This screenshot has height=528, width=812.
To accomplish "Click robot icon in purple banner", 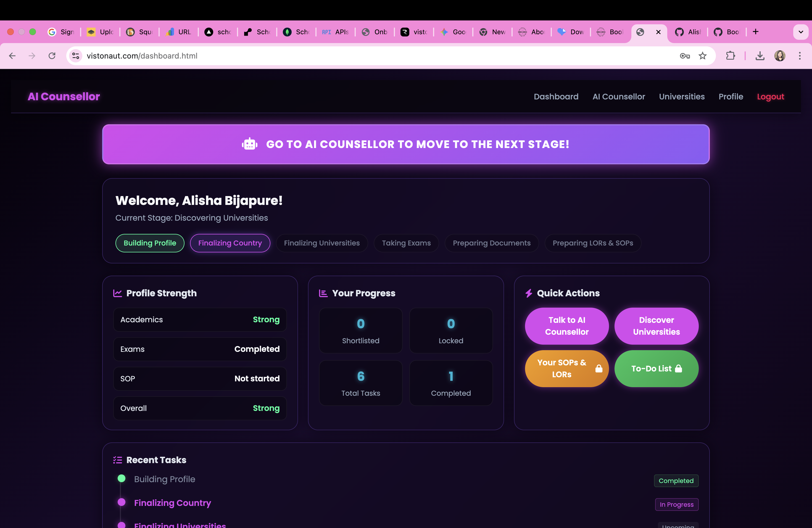I will click(x=250, y=144).
